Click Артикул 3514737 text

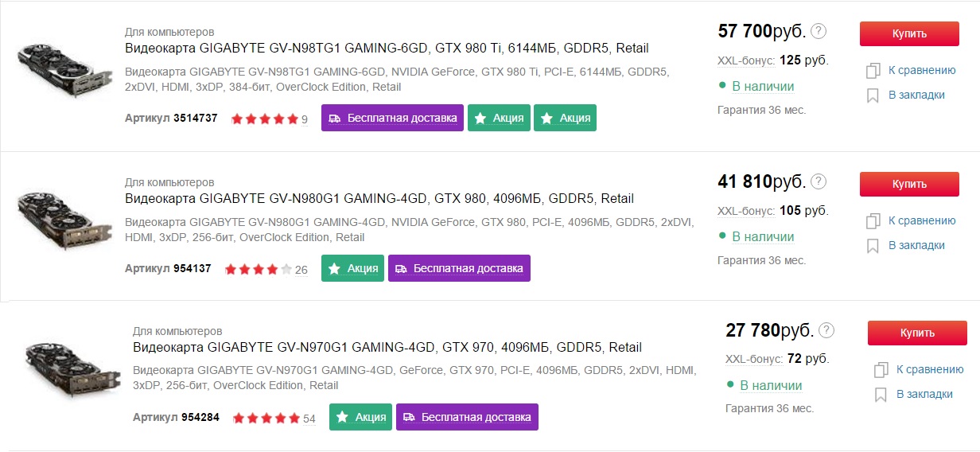(x=171, y=119)
